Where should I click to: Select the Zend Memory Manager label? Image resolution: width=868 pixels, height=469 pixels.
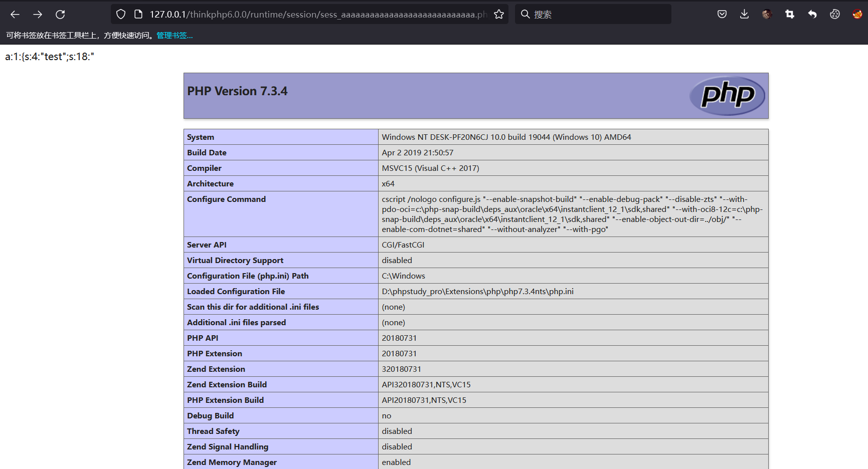[232, 462]
